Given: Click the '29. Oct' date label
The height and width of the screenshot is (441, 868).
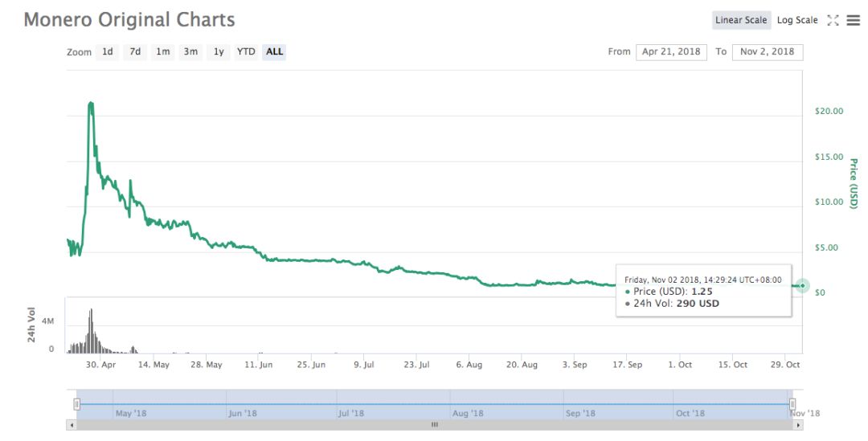Looking at the screenshot, I should (785, 365).
